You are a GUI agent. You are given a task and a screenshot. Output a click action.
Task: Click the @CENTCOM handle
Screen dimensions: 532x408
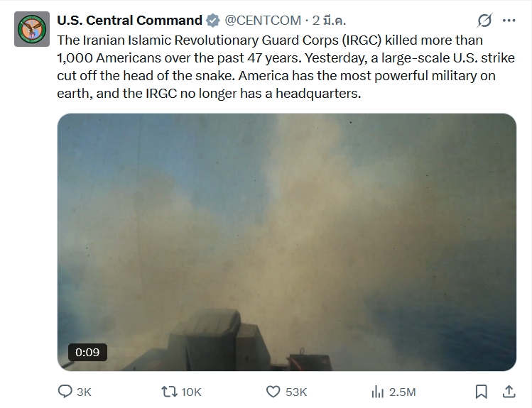[x=263, y=20]
